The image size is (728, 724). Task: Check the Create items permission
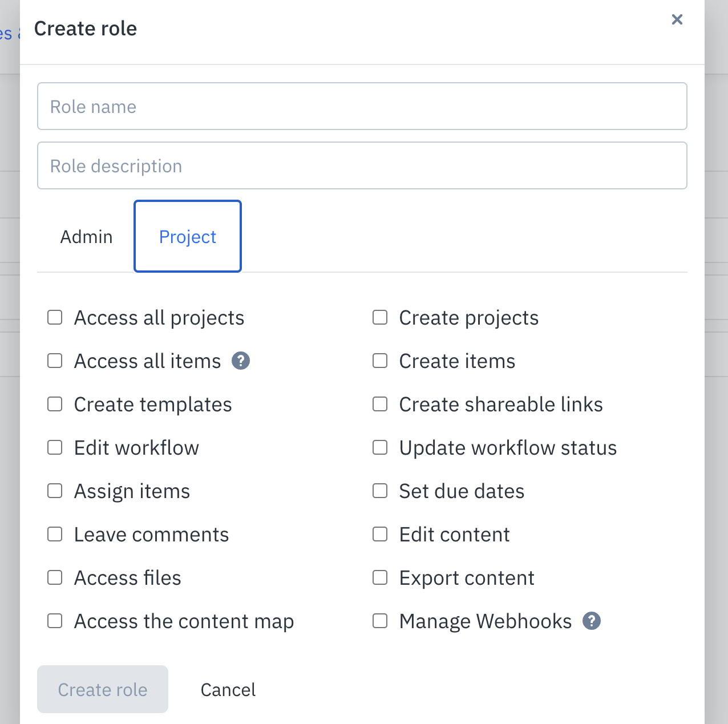(x=380, y=361)
